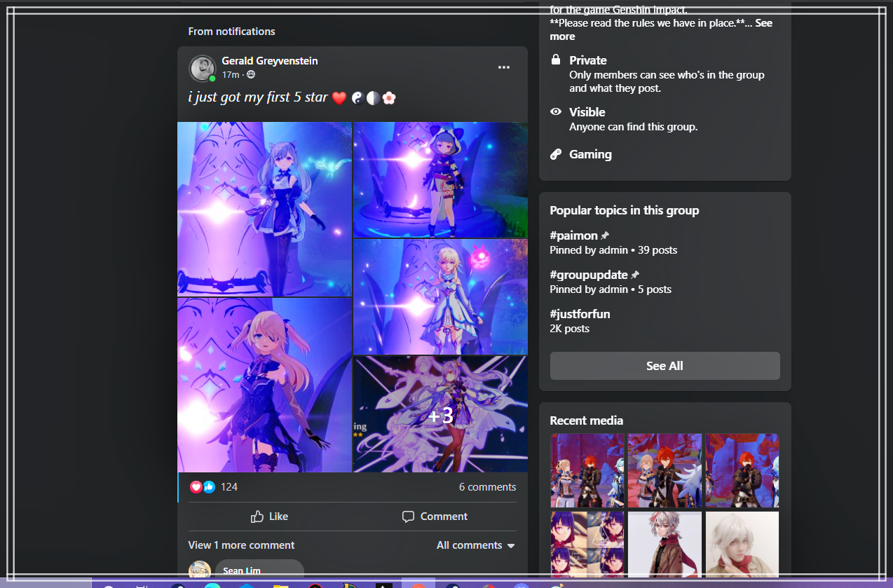Click the 124 reactions count
Viewport: 893px width, 588px height.
229,487
